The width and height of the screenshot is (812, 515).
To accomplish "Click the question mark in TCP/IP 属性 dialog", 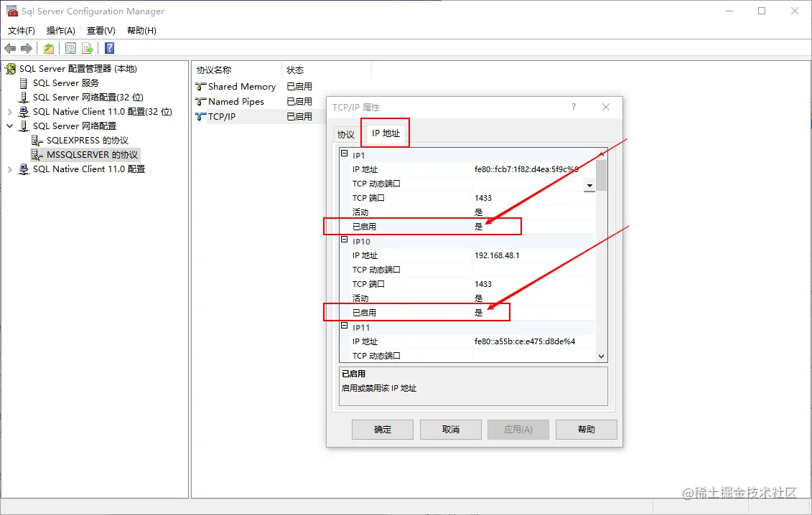I will (x=573, y=107).
